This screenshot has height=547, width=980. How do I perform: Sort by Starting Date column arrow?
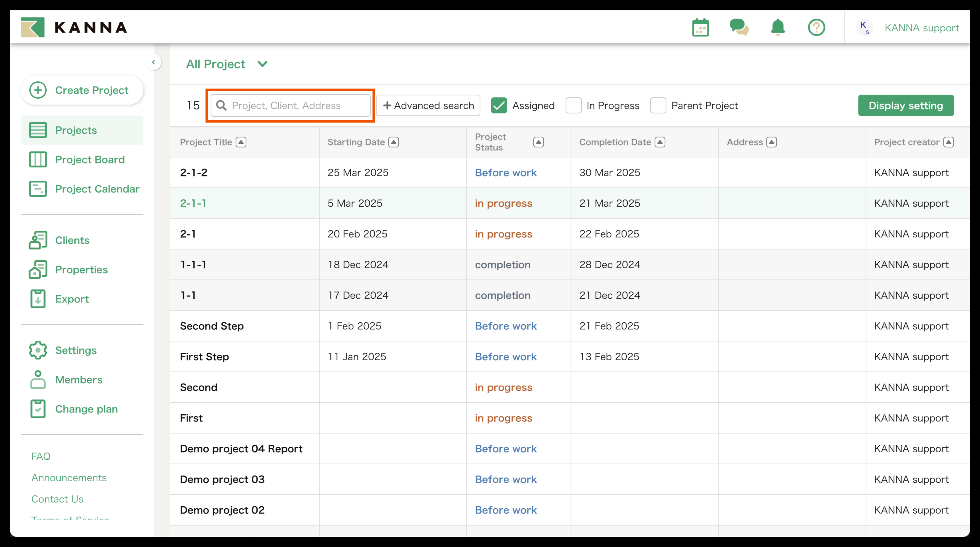[394, 142]
